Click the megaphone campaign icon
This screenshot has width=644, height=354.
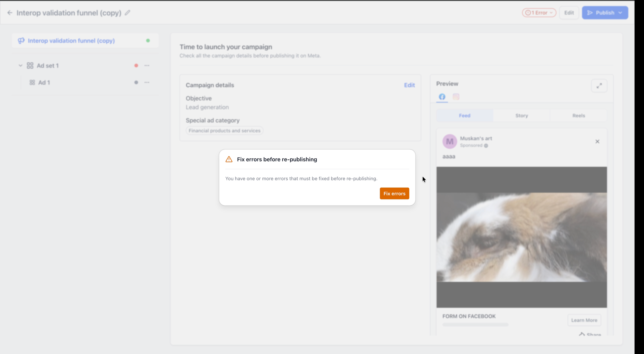click(21, 40)
